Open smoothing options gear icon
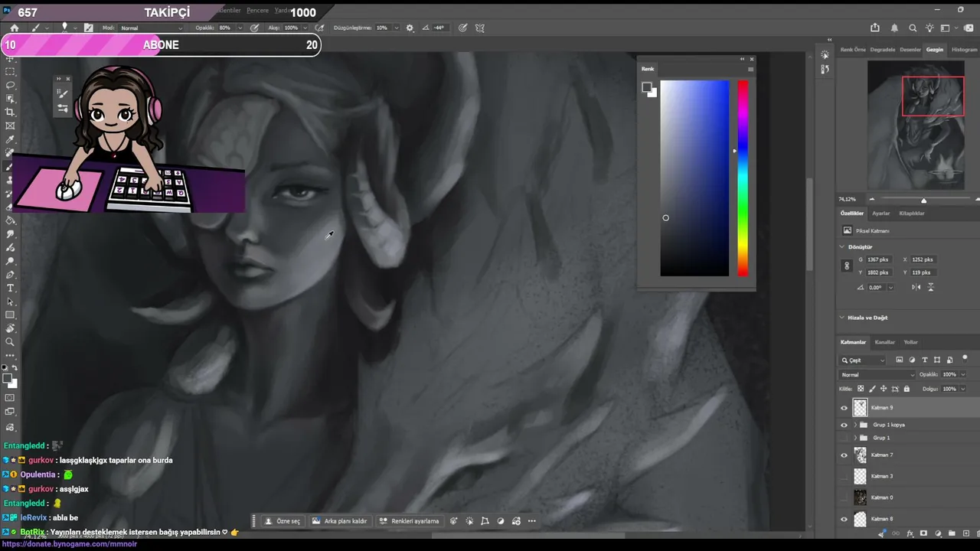The image size is (980, 551). coord(410,28)
